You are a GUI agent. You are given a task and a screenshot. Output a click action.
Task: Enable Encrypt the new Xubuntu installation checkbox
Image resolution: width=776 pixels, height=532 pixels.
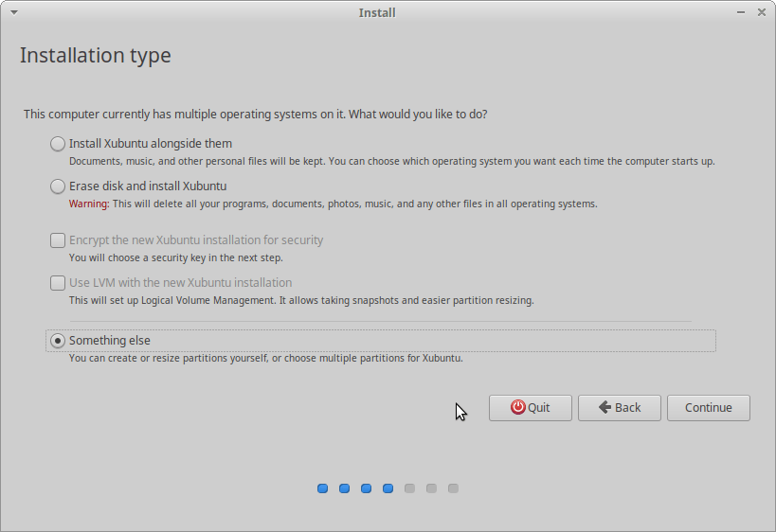click(x=58, y=240)
